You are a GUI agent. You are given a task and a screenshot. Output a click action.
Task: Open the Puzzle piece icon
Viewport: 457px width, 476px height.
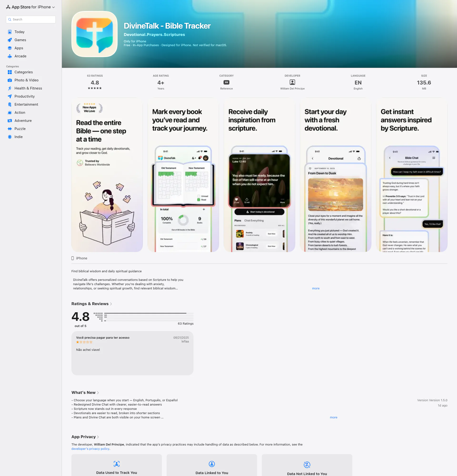point(10,129)
